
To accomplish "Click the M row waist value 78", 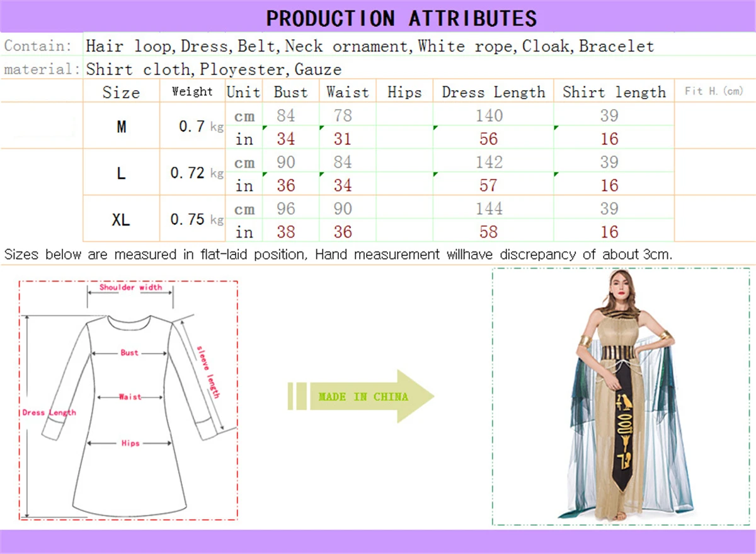I will pyautogui.click(x=343, y=116).
